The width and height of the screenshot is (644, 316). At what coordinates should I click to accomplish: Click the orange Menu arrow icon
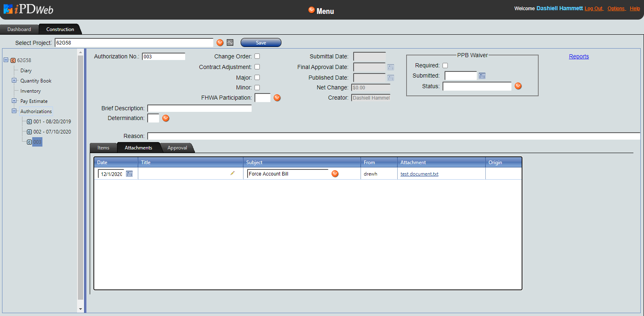312,10
